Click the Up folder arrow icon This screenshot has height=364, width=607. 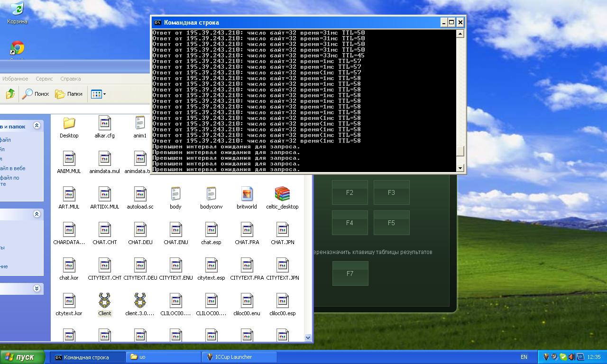coord(10,94)
